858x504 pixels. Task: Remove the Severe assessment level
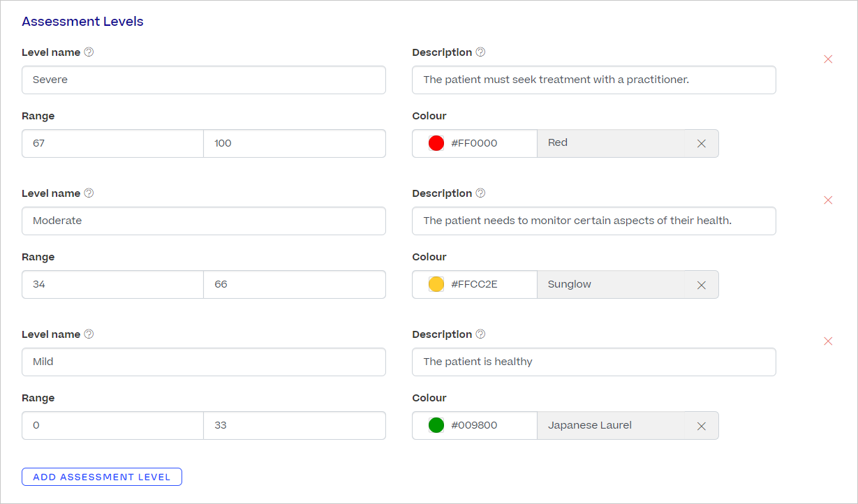click(x=828, y=59)
